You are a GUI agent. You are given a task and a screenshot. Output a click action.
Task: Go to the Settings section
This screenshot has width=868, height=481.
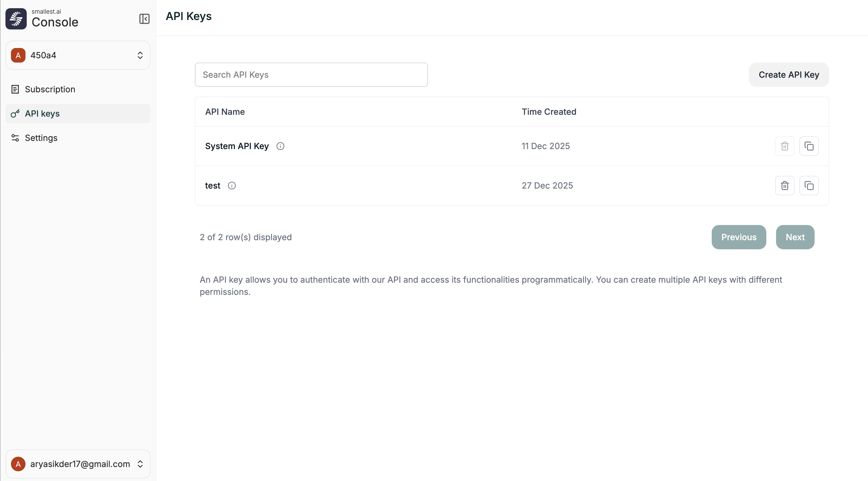41,138
